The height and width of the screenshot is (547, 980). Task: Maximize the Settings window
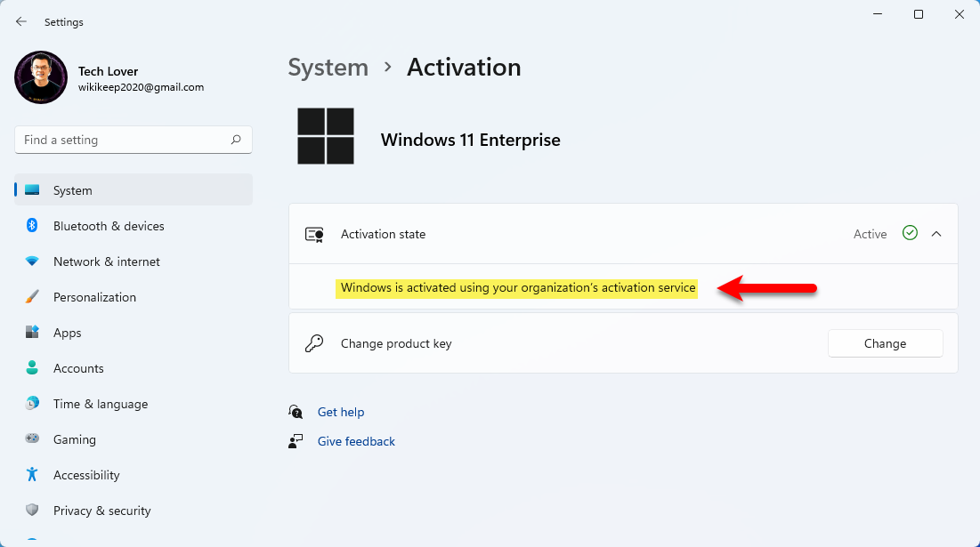918,13
